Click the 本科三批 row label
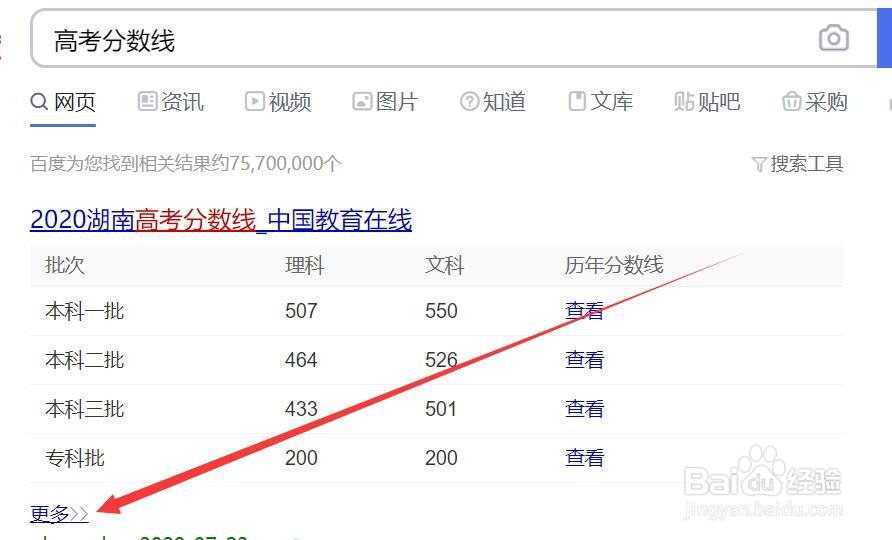892x540 pixels. coord(84,409)
